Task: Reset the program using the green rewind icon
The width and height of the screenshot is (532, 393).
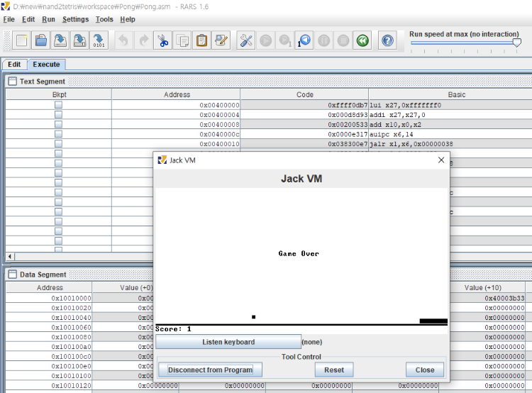Action: [362, 40]
